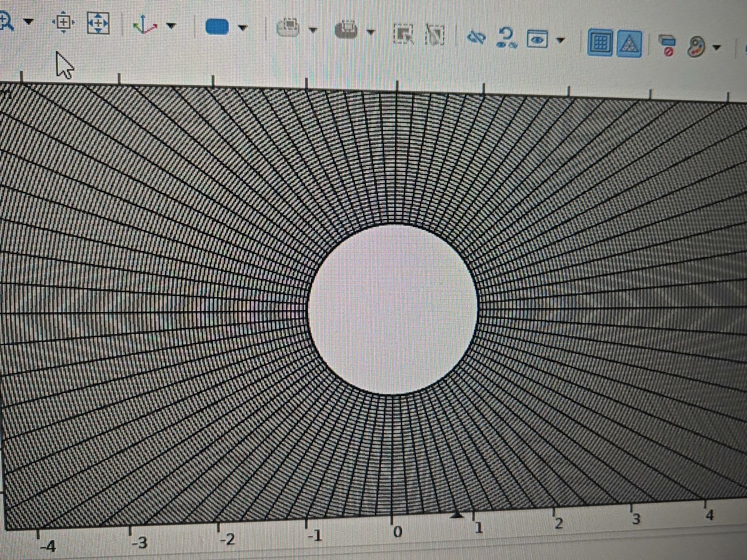Click the Select Box icon
Image resolution: width=747 pixels, height=560 pixels.
403,34
